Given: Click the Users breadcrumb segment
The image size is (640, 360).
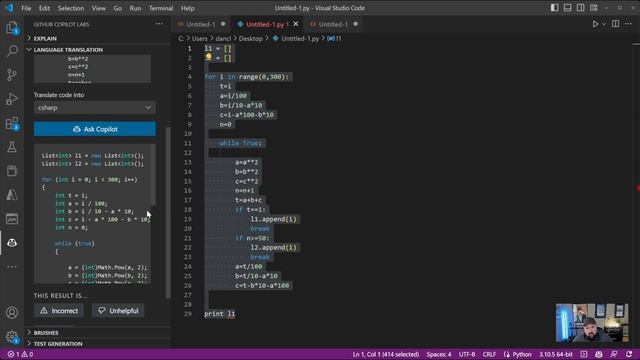Looking at the screenshot, I should (200, 38).
